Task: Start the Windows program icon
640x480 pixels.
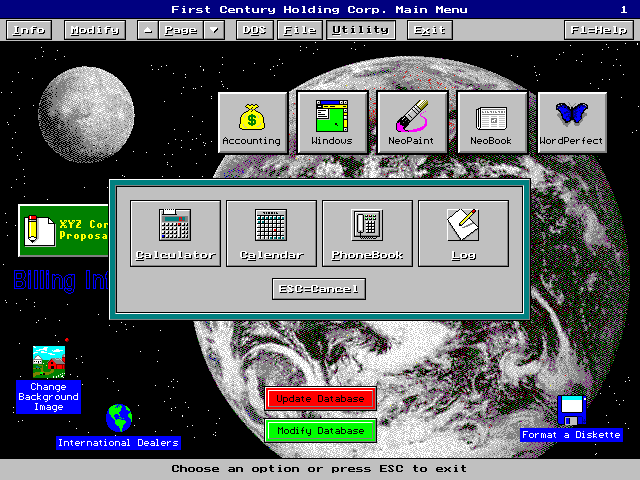Action: click(x=332, y=122)
